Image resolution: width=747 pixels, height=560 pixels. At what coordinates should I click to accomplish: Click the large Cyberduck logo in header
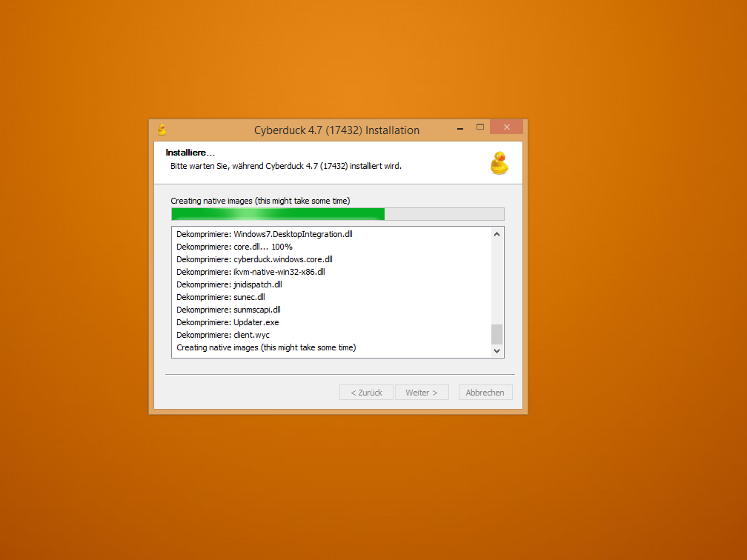point(499,163)
